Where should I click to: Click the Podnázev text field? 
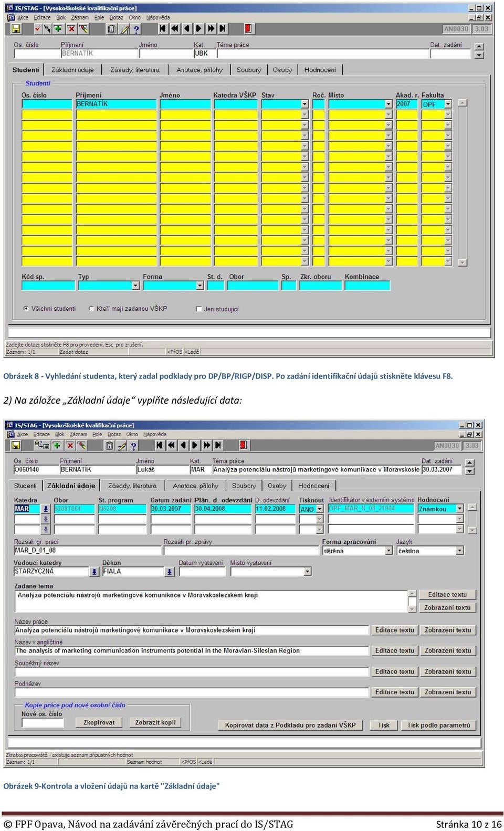point(192,692)
